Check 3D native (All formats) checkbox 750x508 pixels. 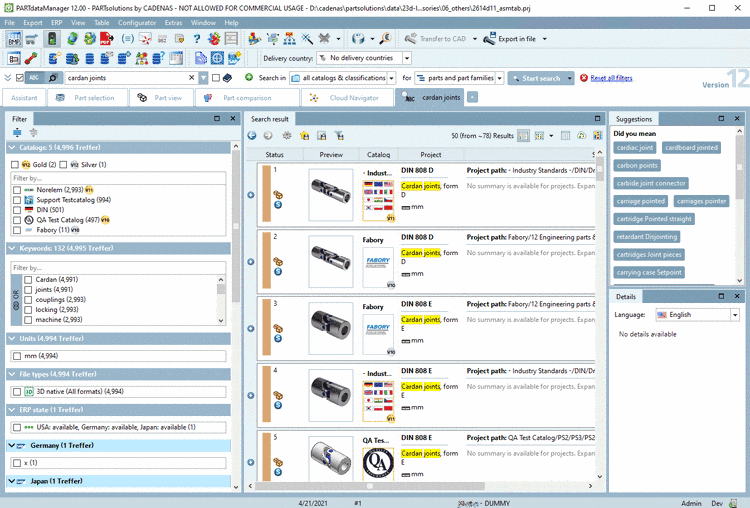click(x=17, y=392)
